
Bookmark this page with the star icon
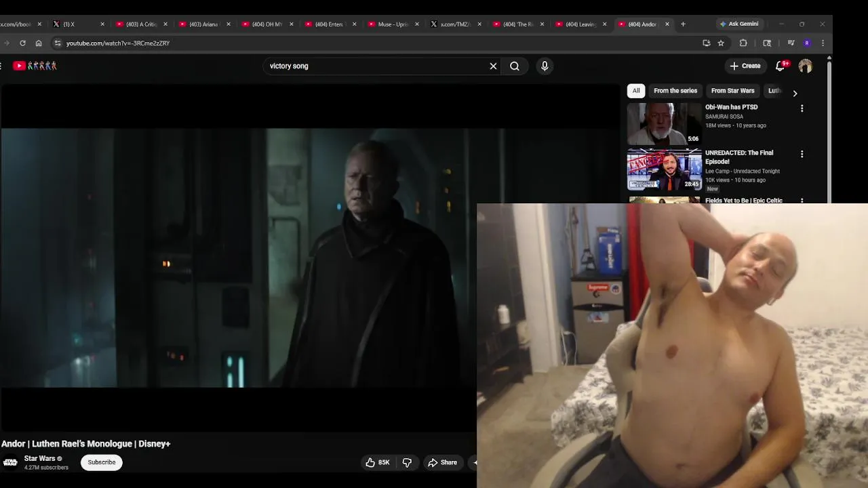tap(721, 43)
